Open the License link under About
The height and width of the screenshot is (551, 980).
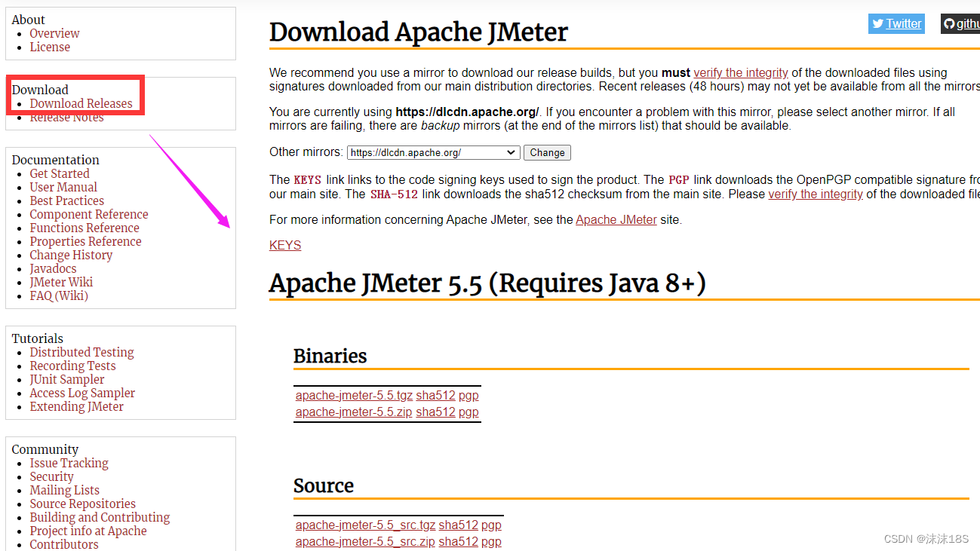coord(50,47)
